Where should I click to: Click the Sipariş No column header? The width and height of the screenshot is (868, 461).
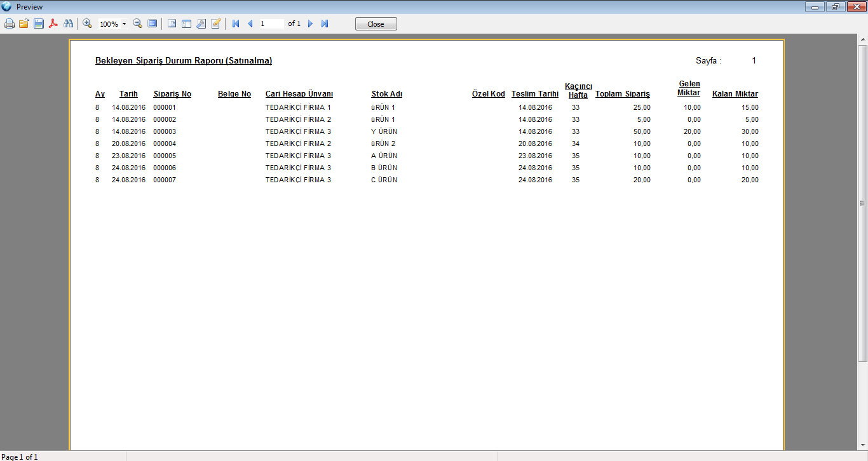(172, 94)
